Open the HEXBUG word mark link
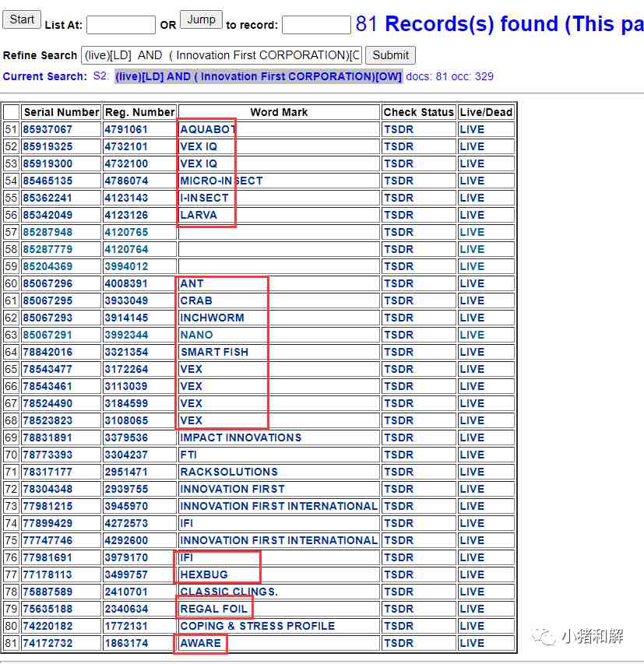 (204, 574)
